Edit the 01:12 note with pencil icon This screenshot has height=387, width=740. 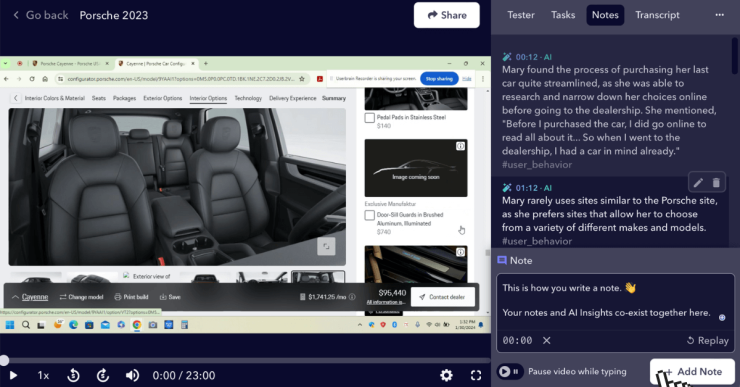(698, 183)
